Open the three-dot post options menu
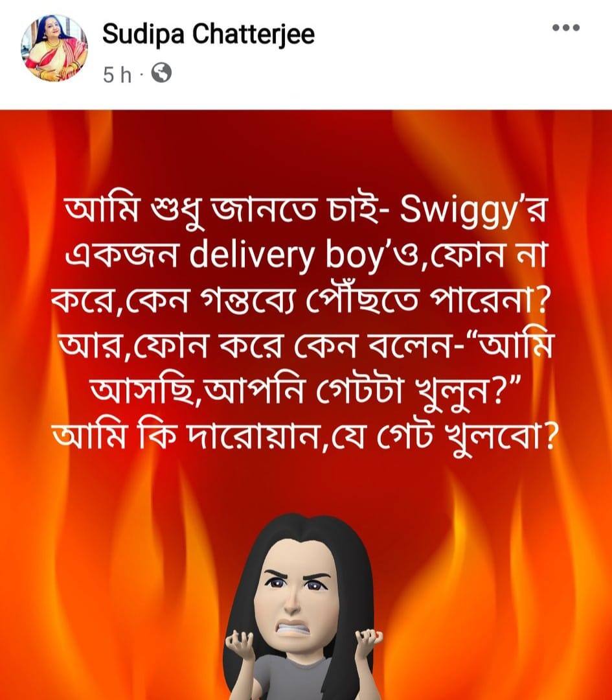 point(565,28)
